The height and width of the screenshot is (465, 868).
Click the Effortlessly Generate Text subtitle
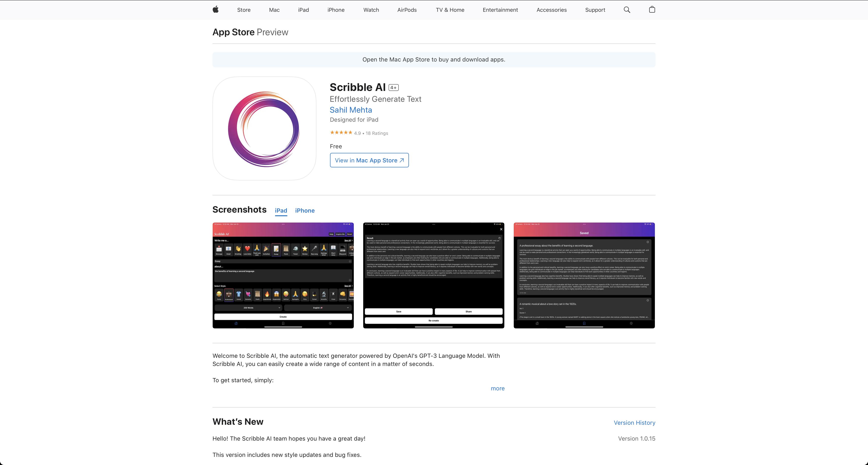(375, 99)
